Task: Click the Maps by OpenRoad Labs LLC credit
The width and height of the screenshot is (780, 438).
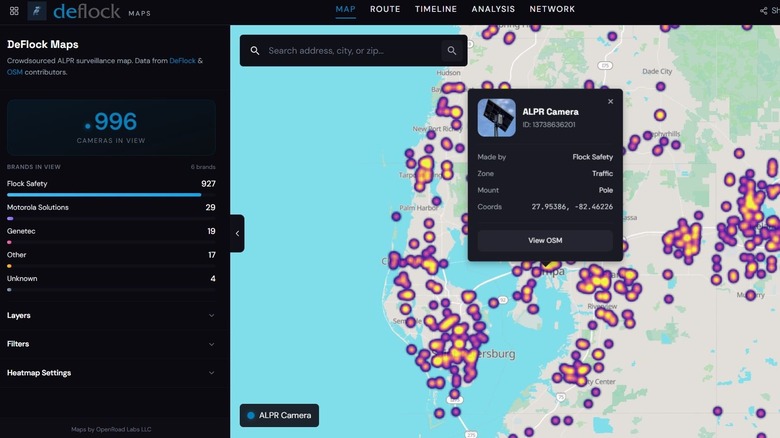Action: (x=111, y=429)
